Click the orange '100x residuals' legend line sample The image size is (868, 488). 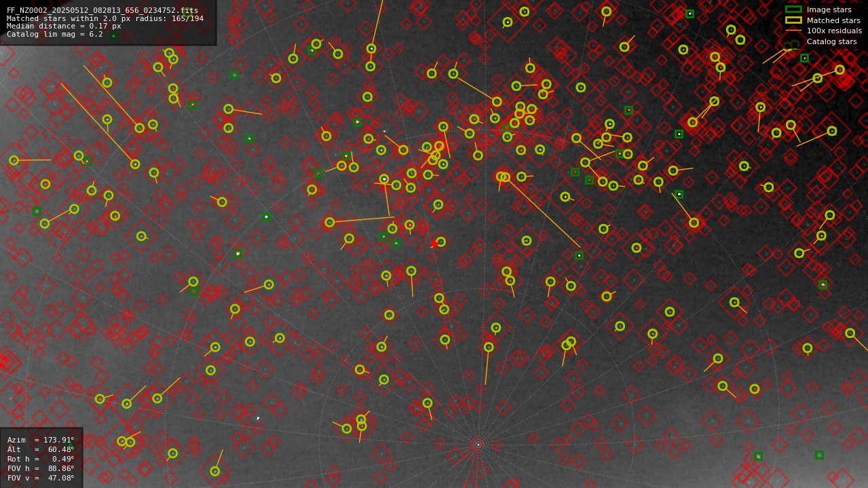793,31
